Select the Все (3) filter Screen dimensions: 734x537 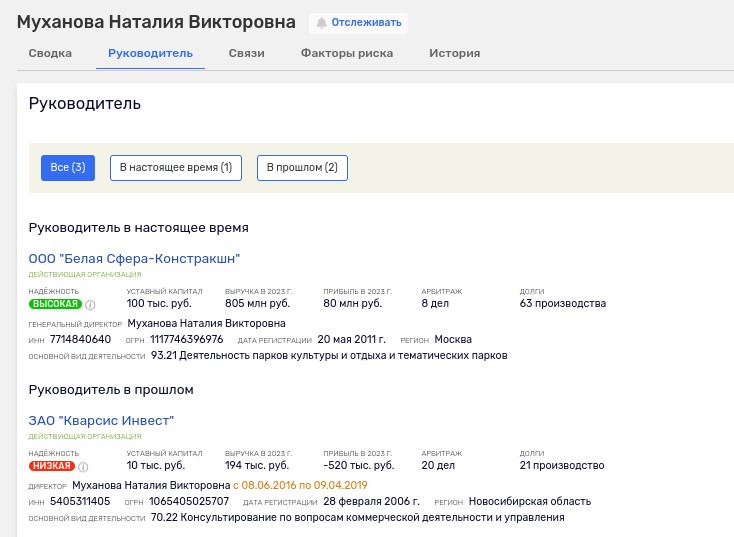pos(68,168)
